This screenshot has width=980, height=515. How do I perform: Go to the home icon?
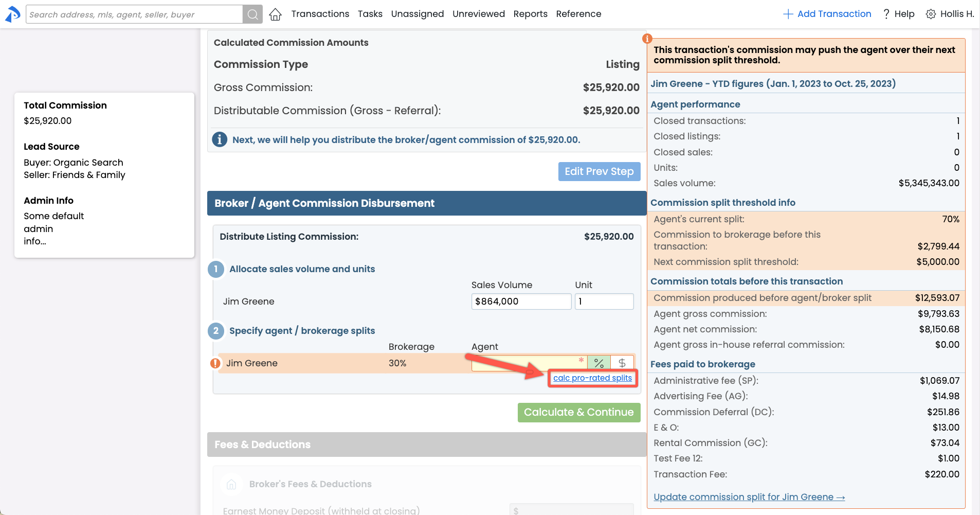pos(276,14)
